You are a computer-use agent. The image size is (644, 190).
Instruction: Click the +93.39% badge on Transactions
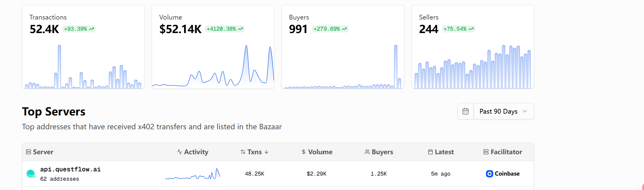tap(79, 29)
